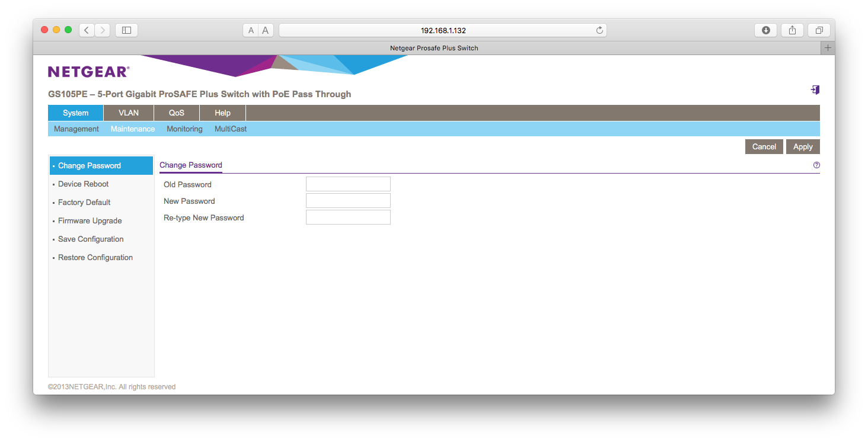Reload the page with refresh icon

[x=599, y=30]
